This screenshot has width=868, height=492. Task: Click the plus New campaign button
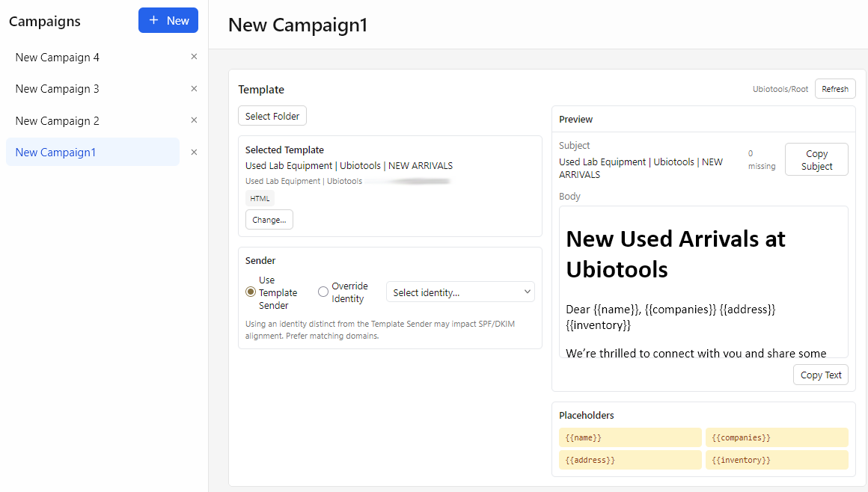coord(168,21)
